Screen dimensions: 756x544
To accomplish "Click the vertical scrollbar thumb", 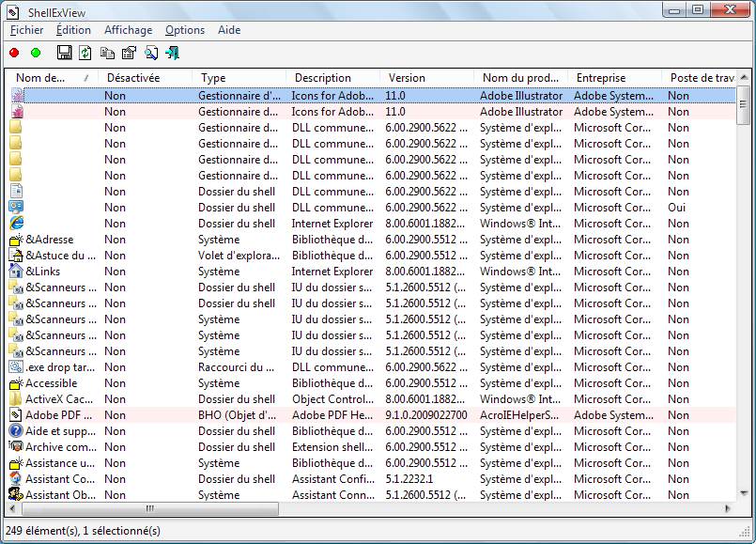I will [744, 104].
